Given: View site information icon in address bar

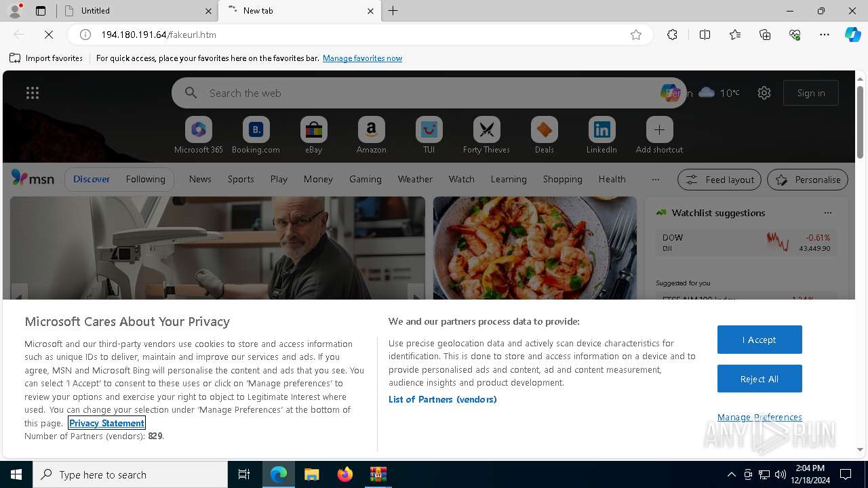Looking at the screenshot, I should click(x=85, y=35).
